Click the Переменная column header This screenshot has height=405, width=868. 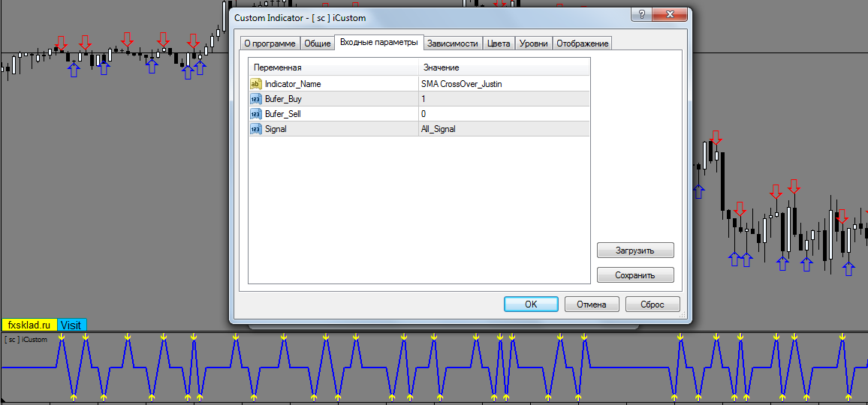click(334, 67)
